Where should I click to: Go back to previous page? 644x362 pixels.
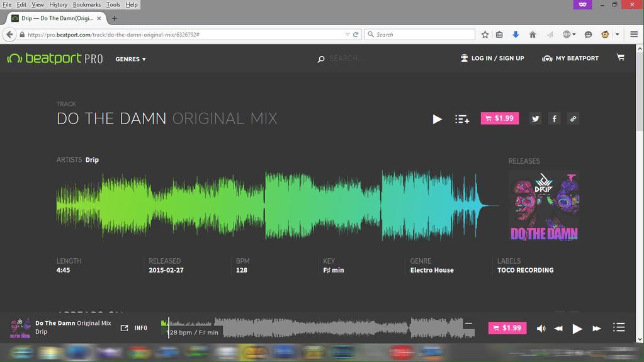tap(9, 35)
